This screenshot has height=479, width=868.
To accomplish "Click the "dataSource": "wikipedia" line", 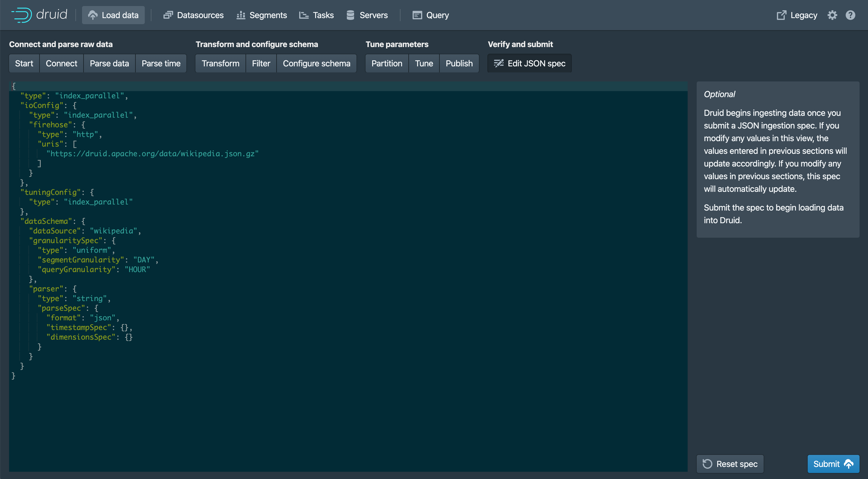I will click(x=85, y=231).
